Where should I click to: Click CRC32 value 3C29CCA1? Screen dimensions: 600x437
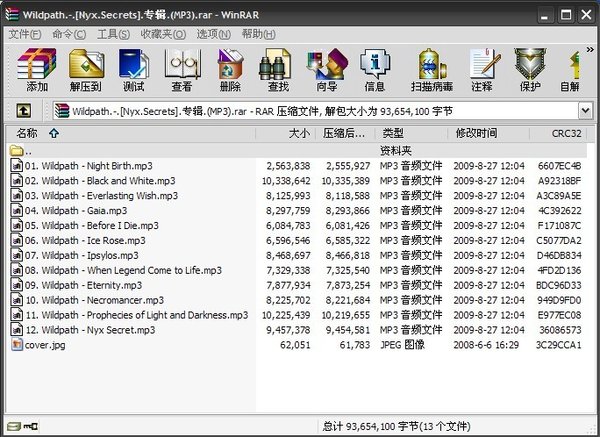(558, 345)
